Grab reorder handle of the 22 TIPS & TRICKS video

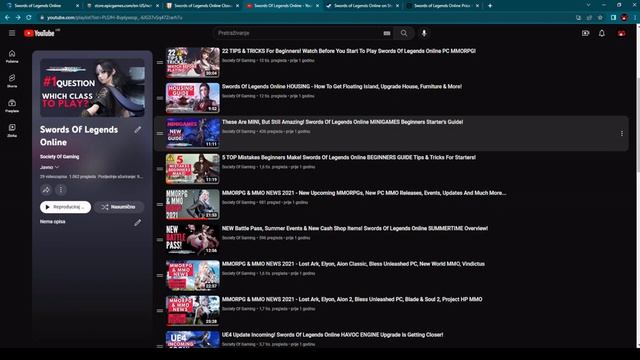(160, 62)
